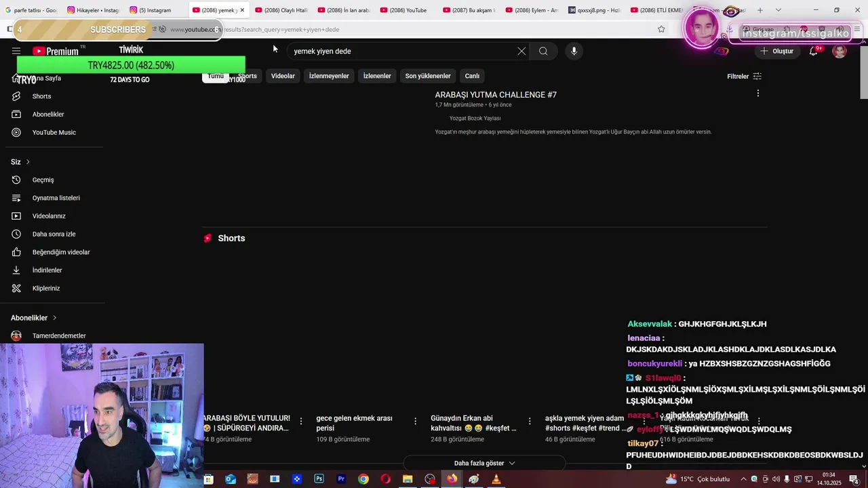Show hidden system tray icons

tap(743, 479)
